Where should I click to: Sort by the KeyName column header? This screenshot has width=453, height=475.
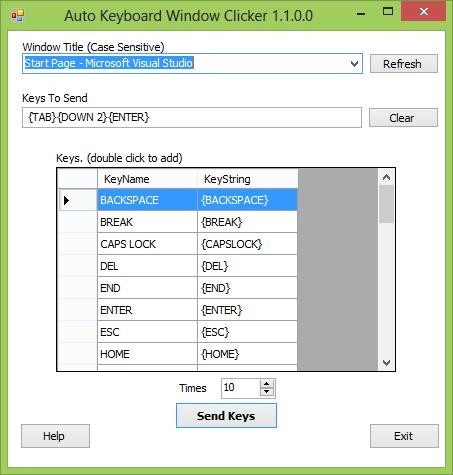147,179
